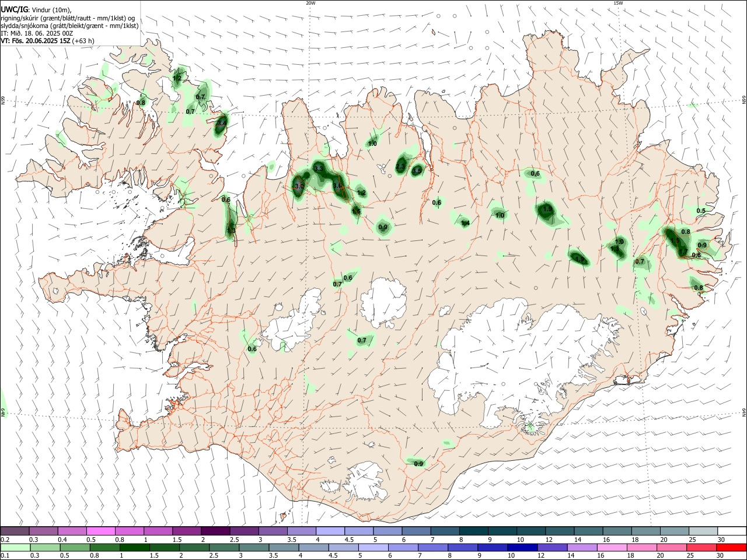Click the 3.3 precipitation value on the map

(x=319, y=169)
